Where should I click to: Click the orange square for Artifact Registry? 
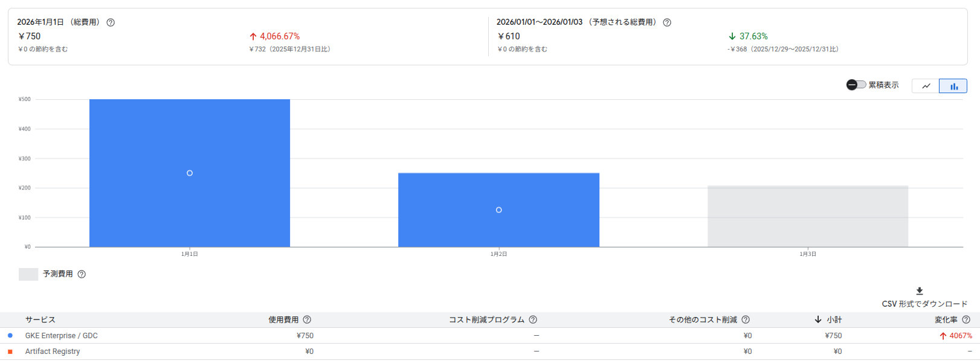coord(10,352)
